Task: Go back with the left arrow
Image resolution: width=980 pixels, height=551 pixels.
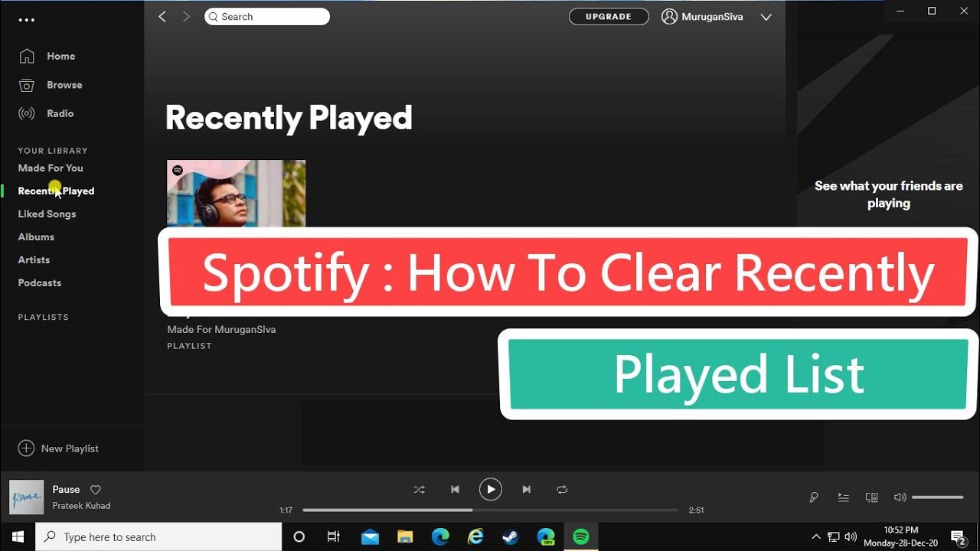Action: click(162, 17)
